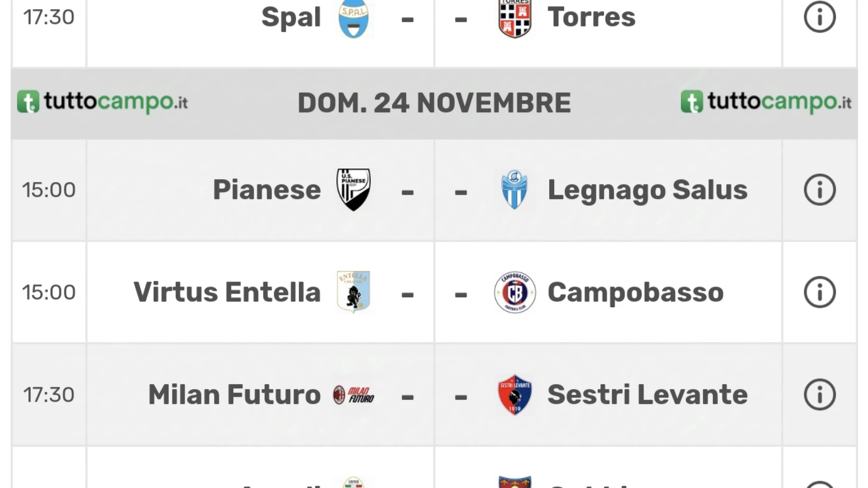Select the Milan Futuro team name

coord(234,394)
